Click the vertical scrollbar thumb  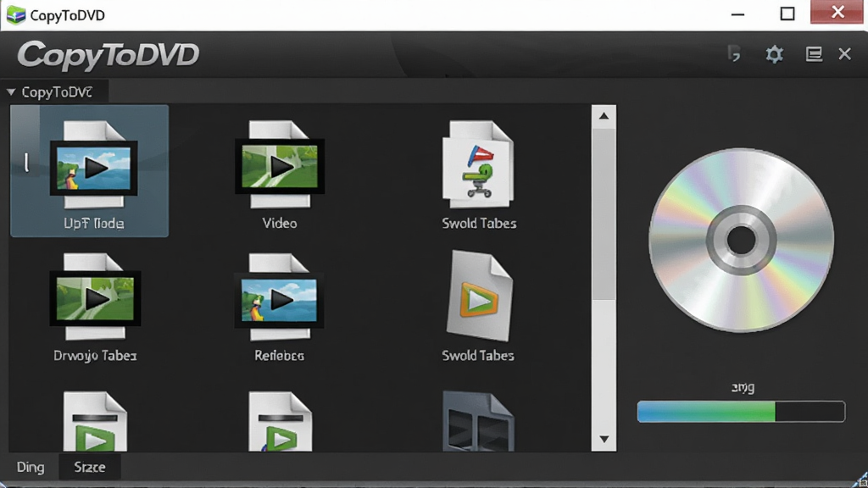(604, 214)
